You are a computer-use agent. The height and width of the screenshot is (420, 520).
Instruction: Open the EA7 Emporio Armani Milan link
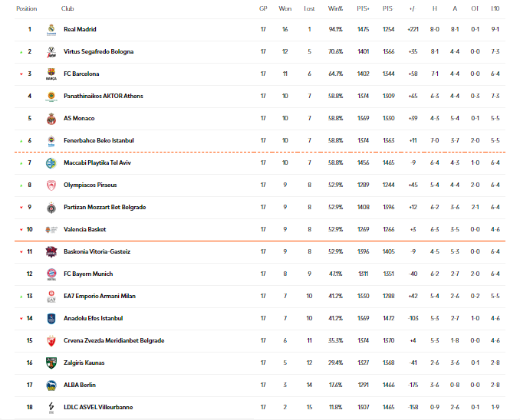99,296
